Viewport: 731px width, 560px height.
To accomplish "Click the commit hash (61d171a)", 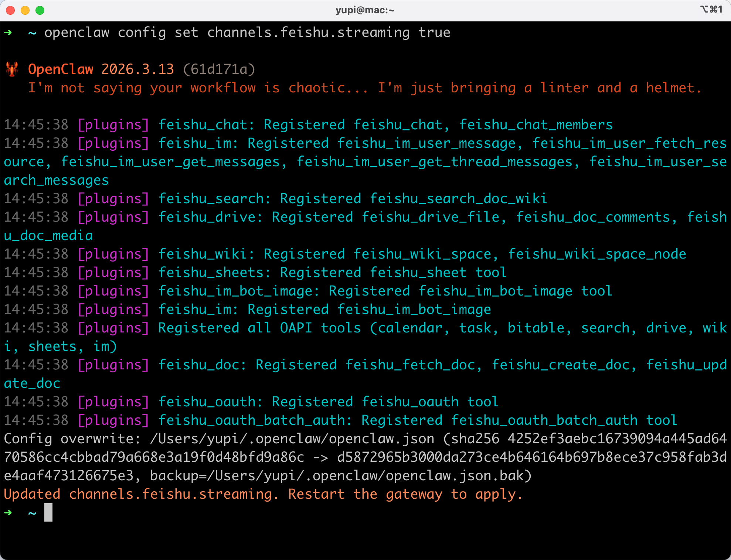I will tap(219, 69).
